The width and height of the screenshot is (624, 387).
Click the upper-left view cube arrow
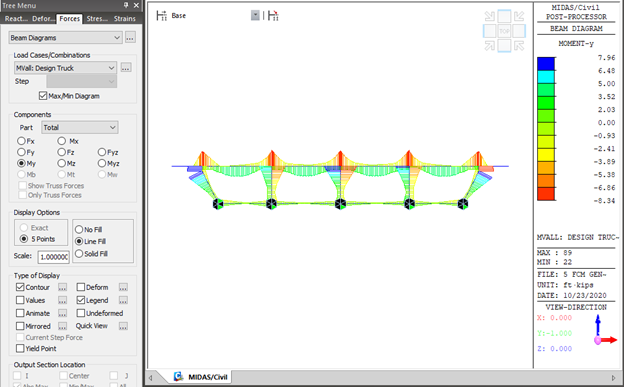[490, 16]
